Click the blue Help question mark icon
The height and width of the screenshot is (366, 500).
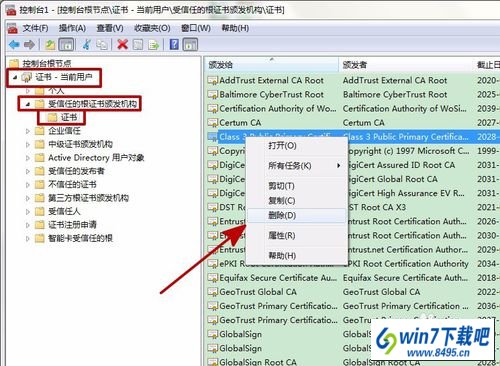174,44
